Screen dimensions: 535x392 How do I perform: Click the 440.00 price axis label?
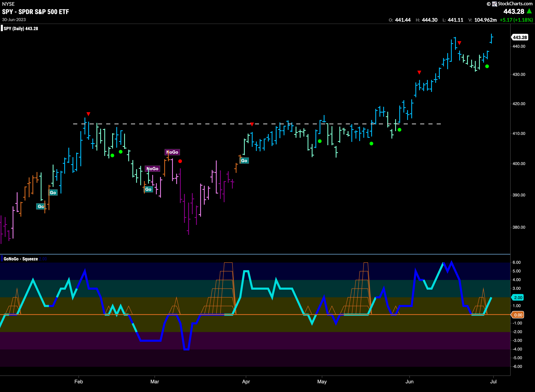(519, 46)
